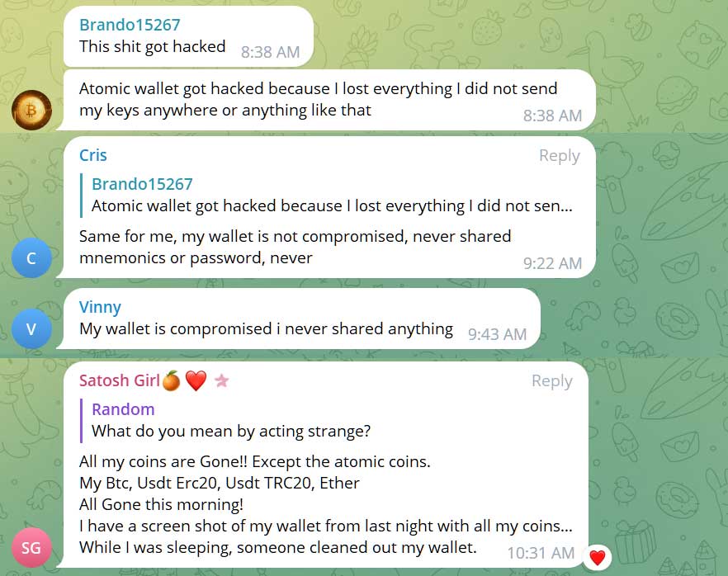
Task: Click 'All my coins are Gone!!' message text
Action: [x=254, y=461]
